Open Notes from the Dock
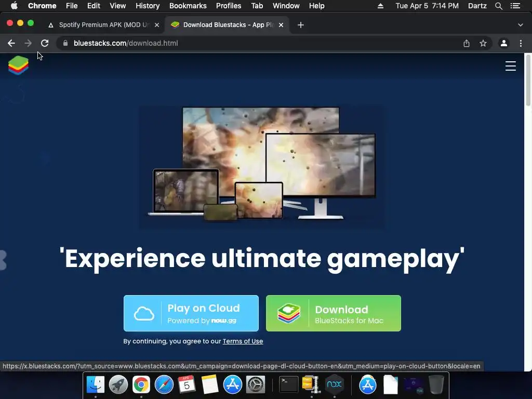Screen dimensions: 532x399 (x=210, y=384)
